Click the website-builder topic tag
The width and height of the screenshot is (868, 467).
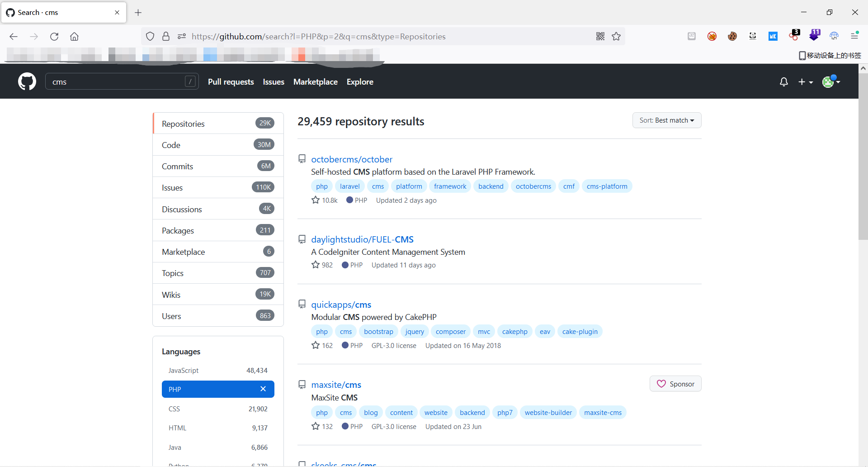[x=548, y=412]
